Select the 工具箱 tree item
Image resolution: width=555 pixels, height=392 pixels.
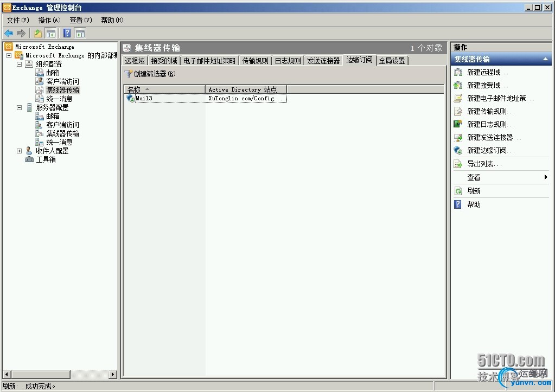click(46, 159)
